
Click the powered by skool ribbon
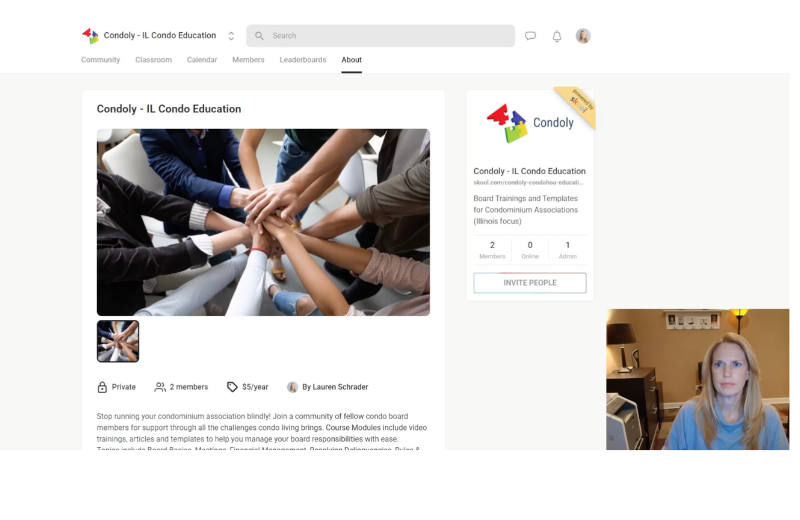coord(577,106)
